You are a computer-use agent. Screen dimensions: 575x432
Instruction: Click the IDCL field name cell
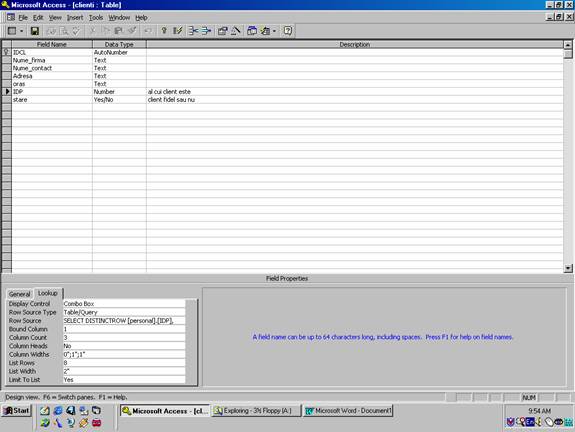pos(52,52)
